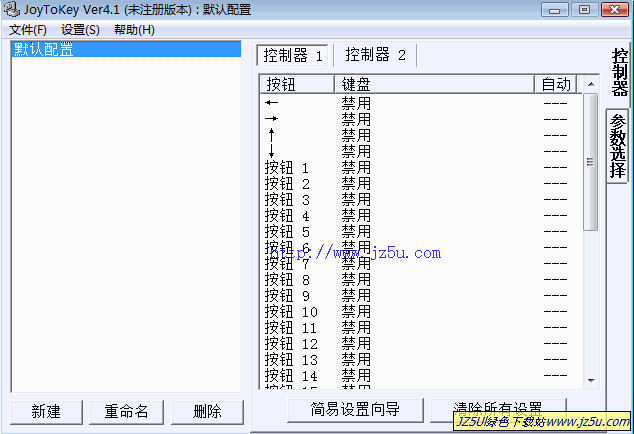Image resolution: width=634 pixels, height=434 pixels.
Task: Select the 按钮 14 row
Action: tap(421, 375)
